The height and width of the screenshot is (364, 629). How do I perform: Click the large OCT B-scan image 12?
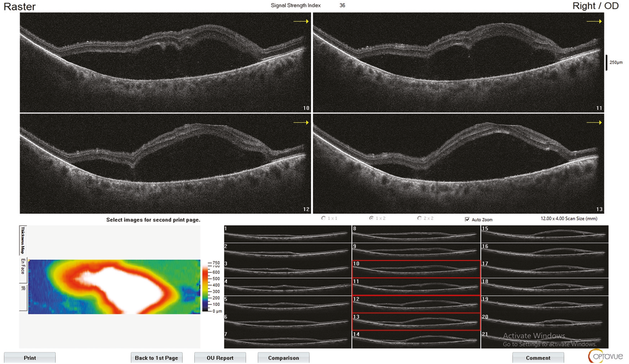point(165,164)
